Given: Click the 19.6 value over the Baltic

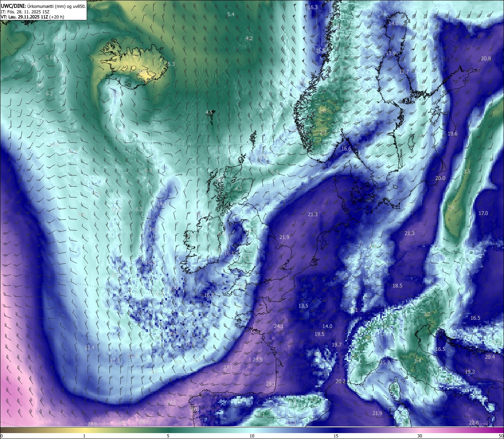Looking at the screenshot, I should pyautogui.click(x=452, y=133).
